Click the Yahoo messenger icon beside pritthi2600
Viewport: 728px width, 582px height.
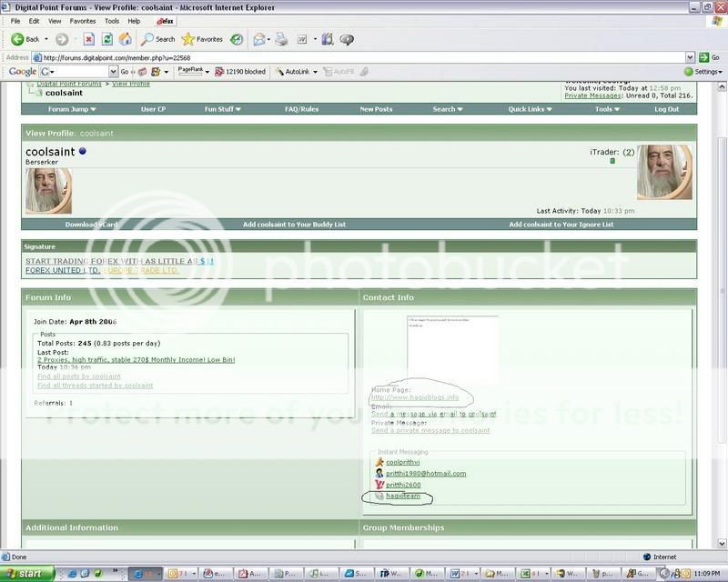coord(379,485)
